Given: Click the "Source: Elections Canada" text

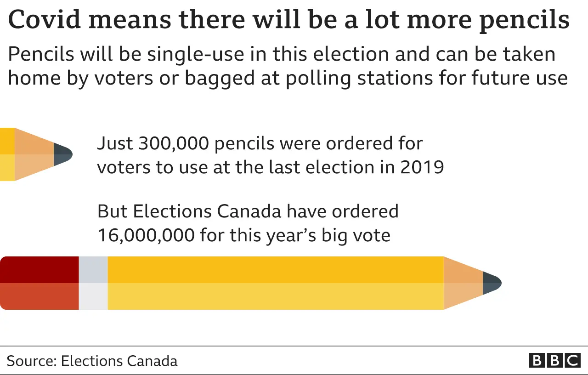Looking at the screenshot, I should (x=92, y=361).
